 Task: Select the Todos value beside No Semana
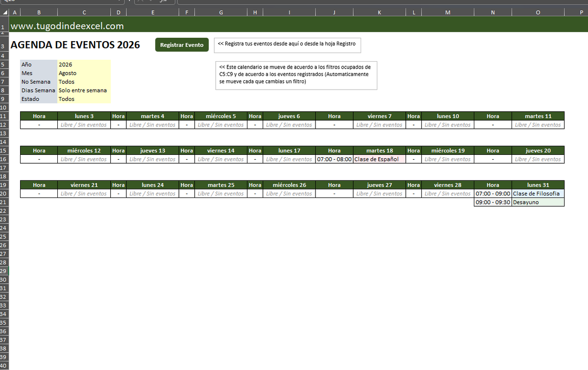pyautogui.click(x=84, y=82)
